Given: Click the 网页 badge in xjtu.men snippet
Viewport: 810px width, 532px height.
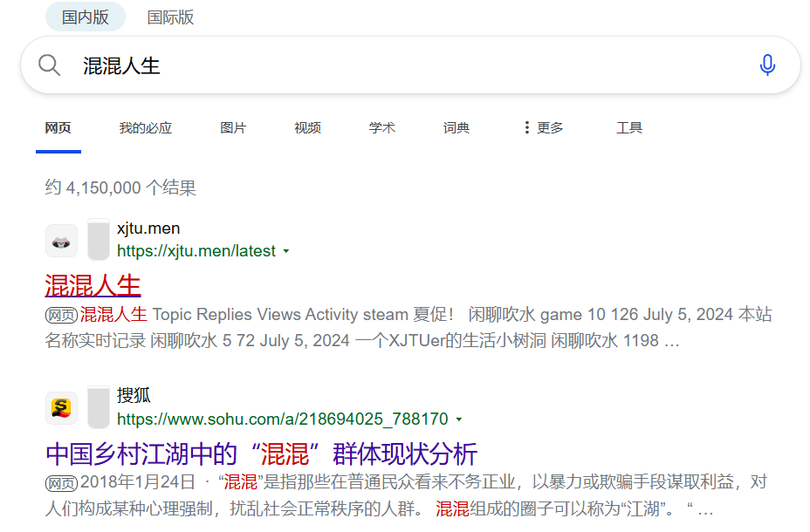Looking at the screenshot, I should (61, 315).
